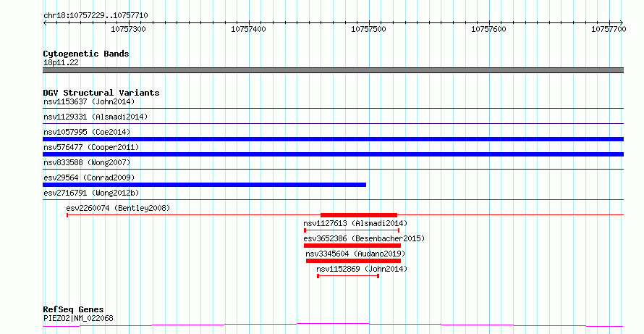This screenshot has width=644, height=334.
Task: Select the Cytogenetic Bands track title
Action: click(x=86, y=54)
